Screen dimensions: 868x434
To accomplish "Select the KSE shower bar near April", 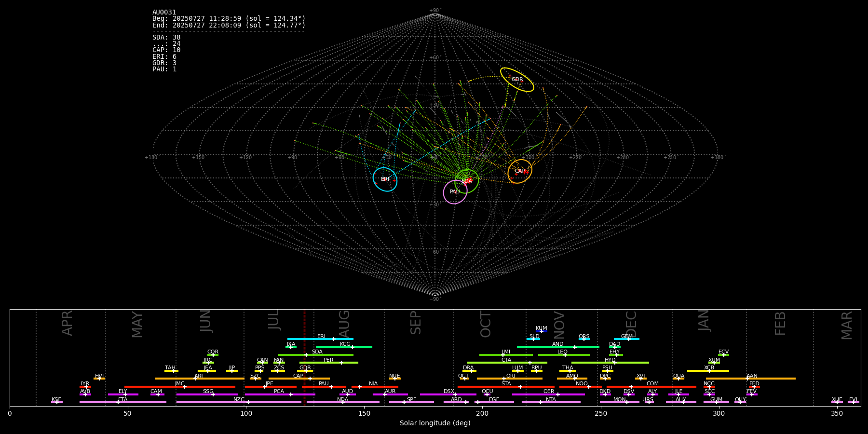I will (57, 402).
